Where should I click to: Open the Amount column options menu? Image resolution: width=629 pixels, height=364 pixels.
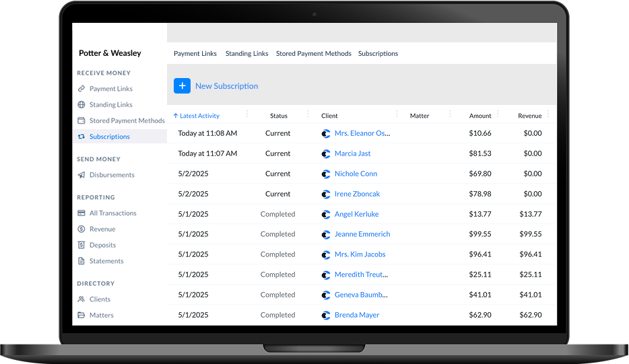(x=499, y=114)
